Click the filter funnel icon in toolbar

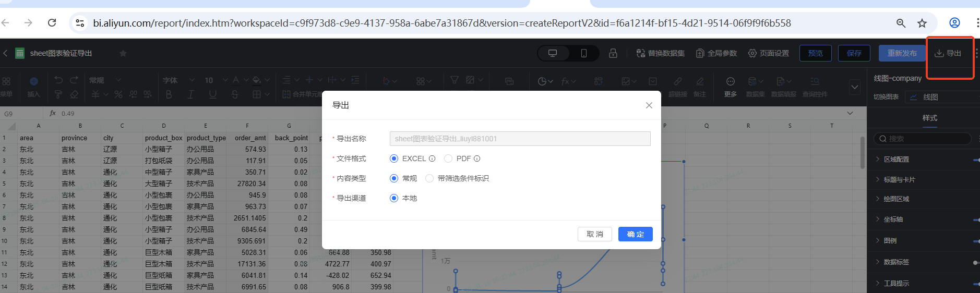(455, 80)
